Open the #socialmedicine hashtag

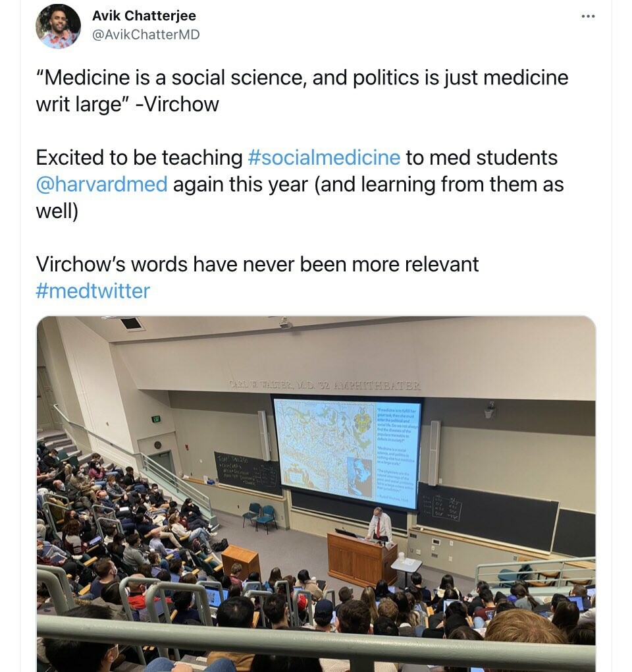[x=324, y=158]
